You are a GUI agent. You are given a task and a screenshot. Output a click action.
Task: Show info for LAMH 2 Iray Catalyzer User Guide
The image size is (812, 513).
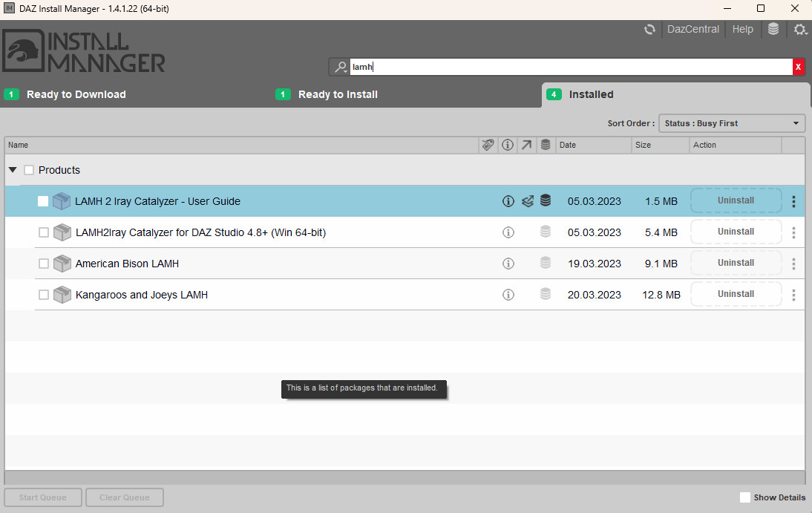[x=508, y=201]
